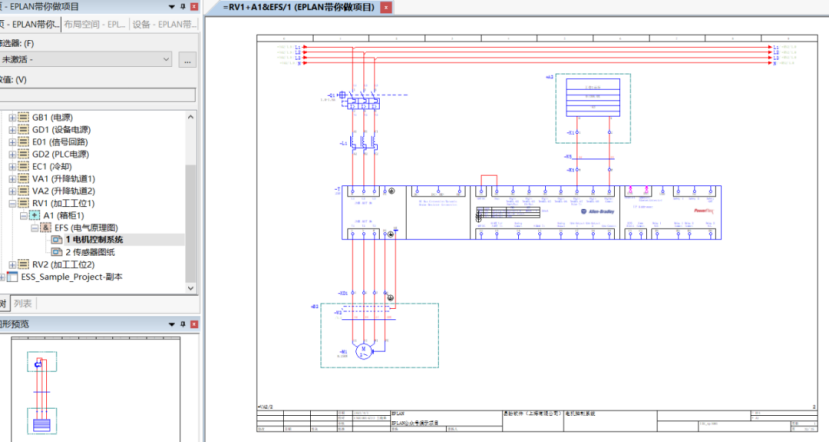The width and height of the screenshot is (830, 442).
Task: Select the 2 传感器图纸 page
Action: tap(90, 252)
